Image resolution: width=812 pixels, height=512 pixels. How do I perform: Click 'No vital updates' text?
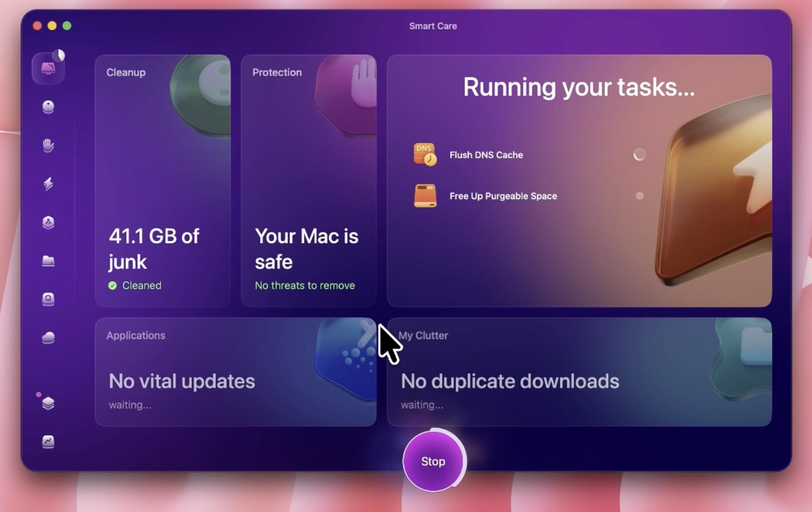click(x=182, y=381)
